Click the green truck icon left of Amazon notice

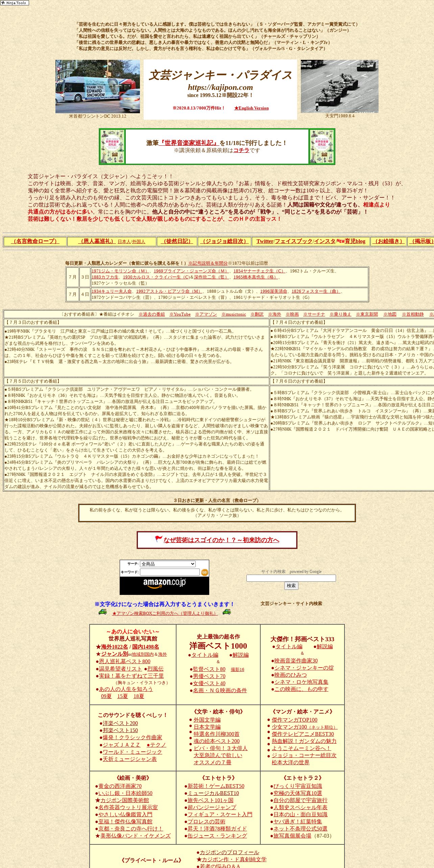102,612
